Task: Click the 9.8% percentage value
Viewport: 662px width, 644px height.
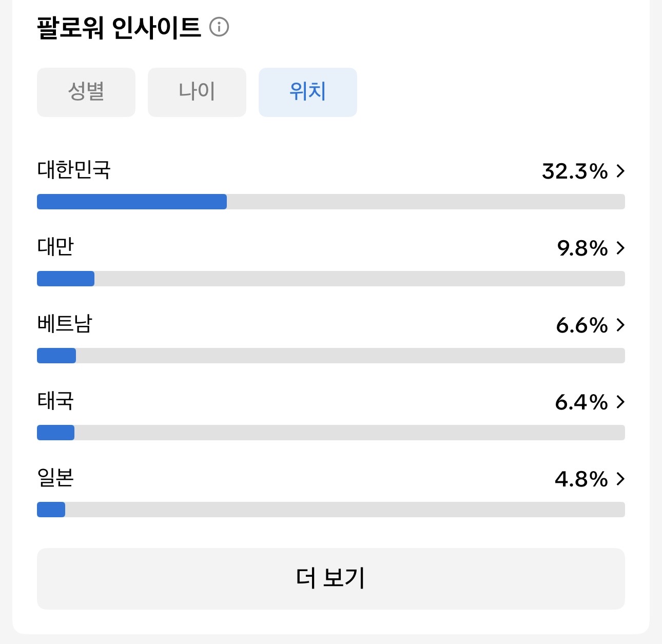Action: (582, 248)
